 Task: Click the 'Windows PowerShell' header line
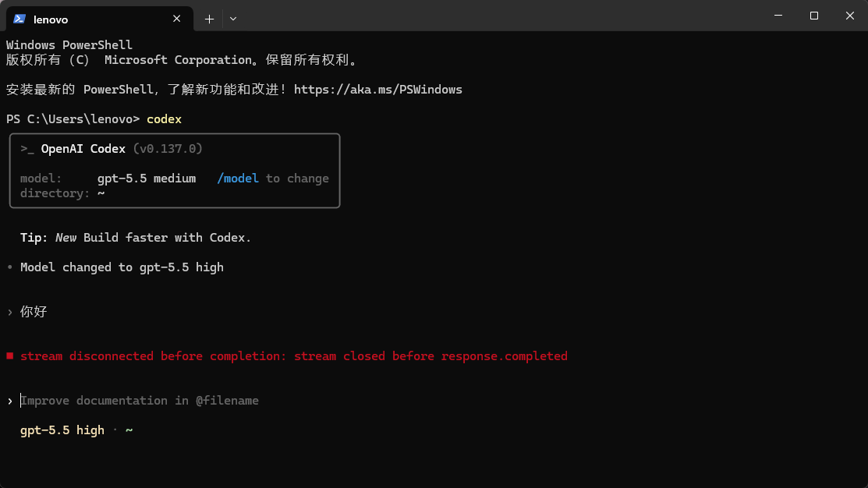pyautogui.click(x=69, y=44)
